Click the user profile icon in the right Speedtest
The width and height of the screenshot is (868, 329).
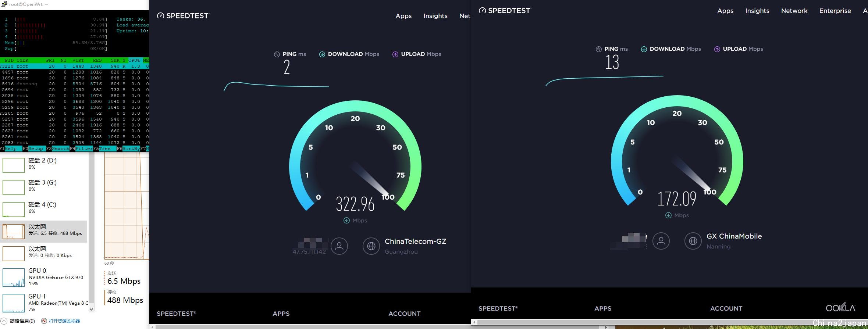pos(661,241)
